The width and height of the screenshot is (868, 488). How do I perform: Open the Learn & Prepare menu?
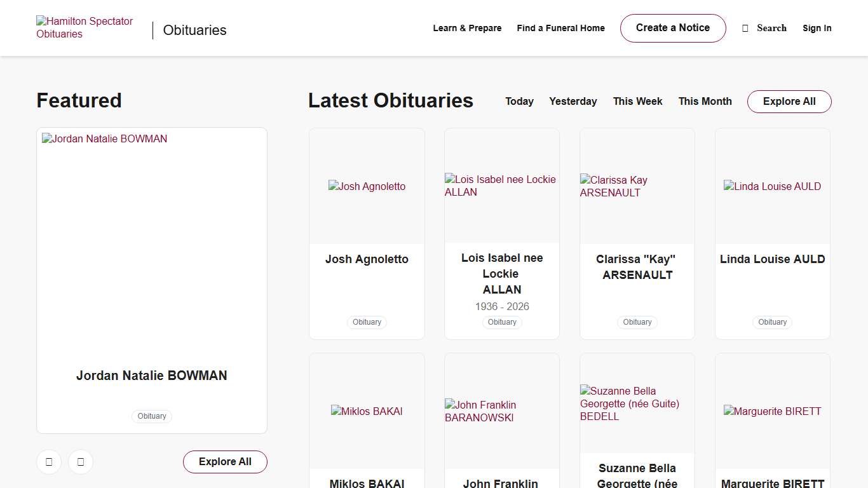point(467,28)
